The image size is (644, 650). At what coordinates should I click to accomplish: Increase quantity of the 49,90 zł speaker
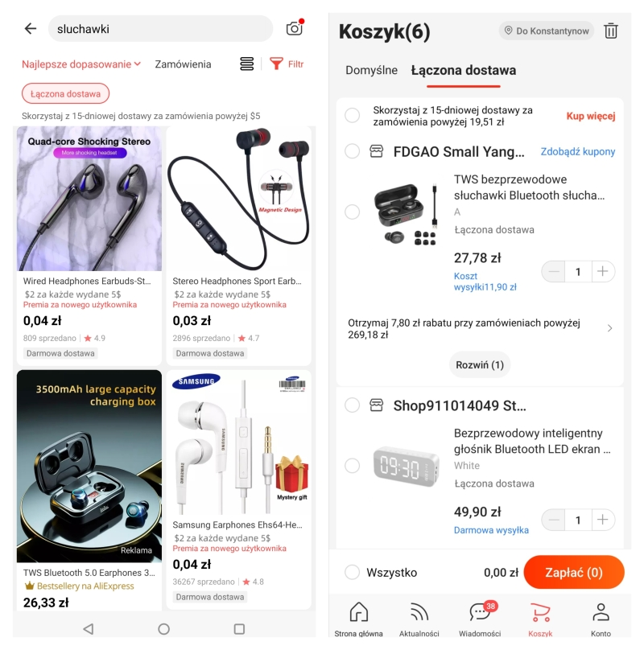pos(602,520)
